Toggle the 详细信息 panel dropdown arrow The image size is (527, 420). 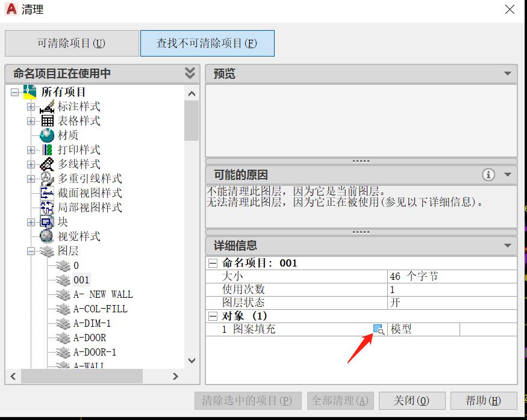pos(508,246)
